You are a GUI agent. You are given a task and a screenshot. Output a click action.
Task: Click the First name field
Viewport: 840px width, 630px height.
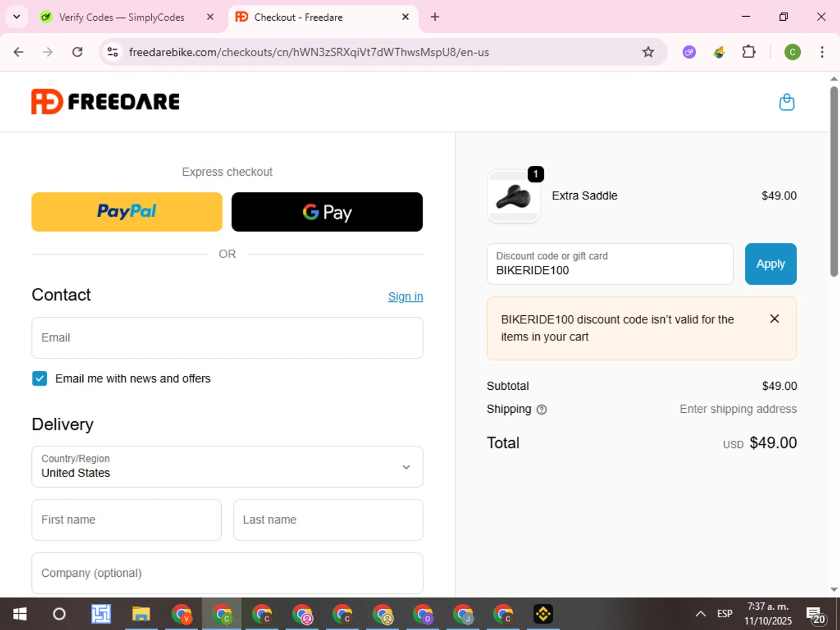[127, 520]
